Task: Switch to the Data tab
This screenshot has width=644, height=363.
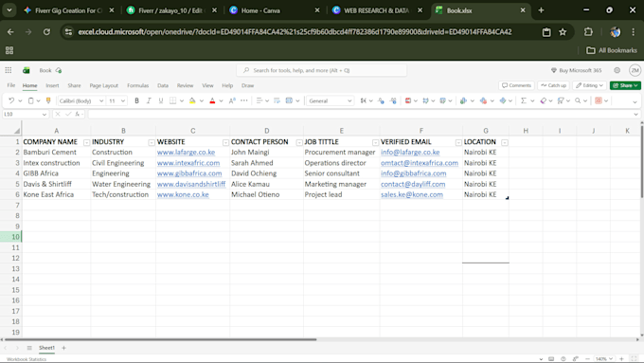Action: (163, 85)
